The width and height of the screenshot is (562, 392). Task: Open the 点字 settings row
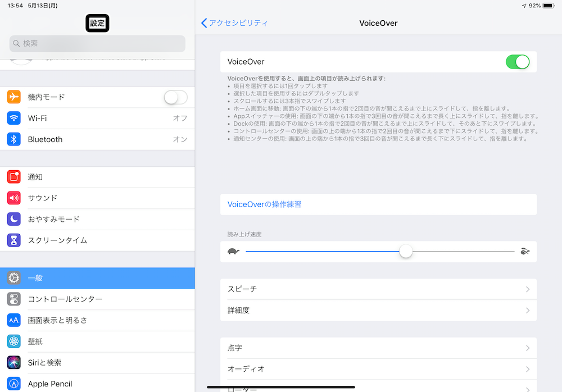pyautogui.click(x=378, y=348)
